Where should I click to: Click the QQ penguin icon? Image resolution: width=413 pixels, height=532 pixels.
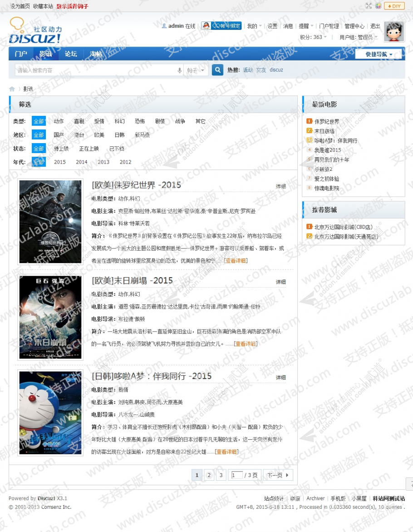tap(206, 25)
